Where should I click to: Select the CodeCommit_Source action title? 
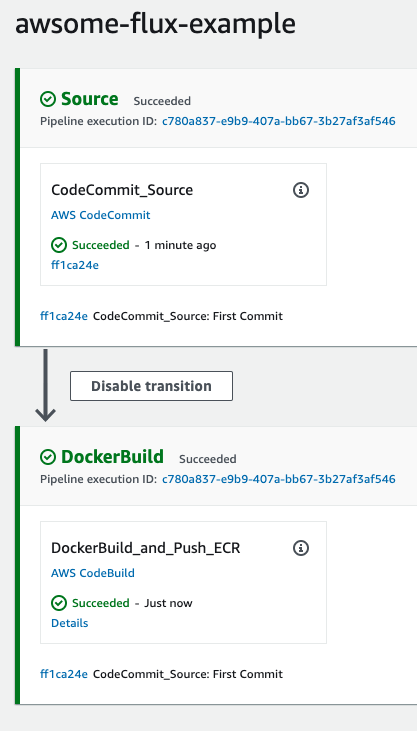point(122,190)
